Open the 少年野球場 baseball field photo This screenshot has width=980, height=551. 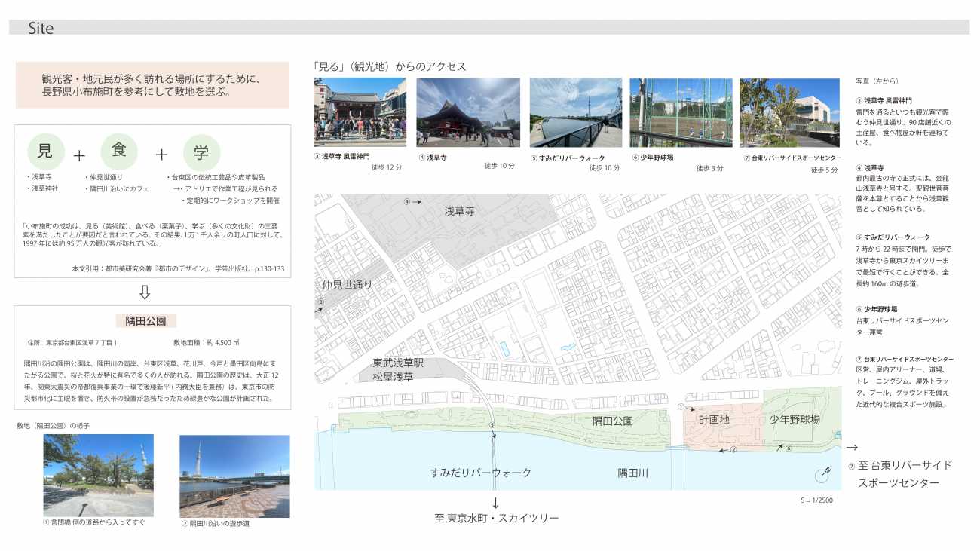coord(681,112)
